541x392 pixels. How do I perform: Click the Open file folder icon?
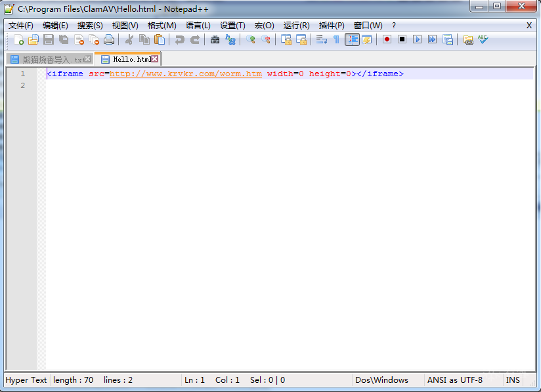click(x=33, y=39)
